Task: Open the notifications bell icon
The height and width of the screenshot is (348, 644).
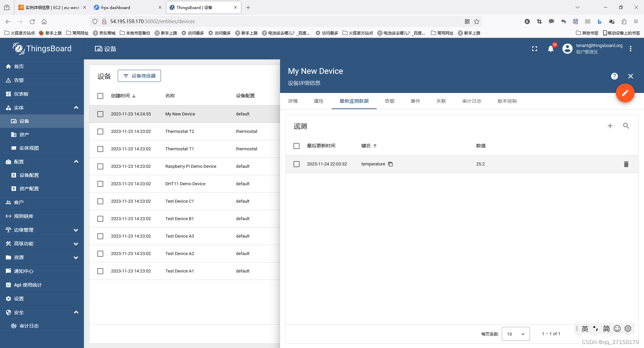Action: click(550, 49)
